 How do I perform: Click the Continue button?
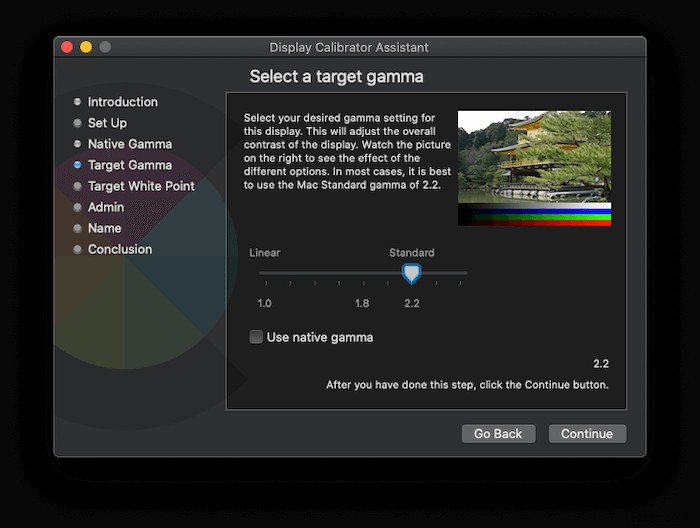tap(587, 433)
